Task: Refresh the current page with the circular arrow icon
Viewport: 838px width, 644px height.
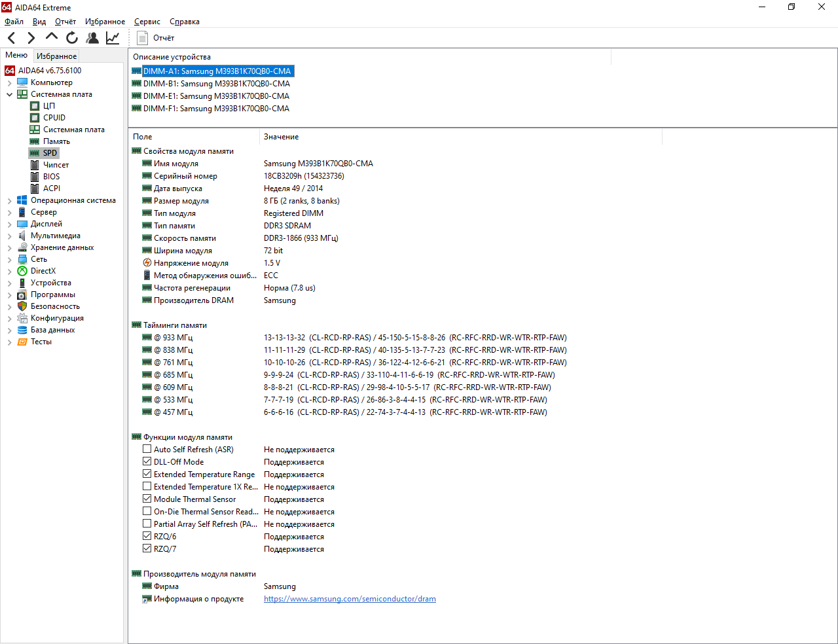Action: click(72, 38)
